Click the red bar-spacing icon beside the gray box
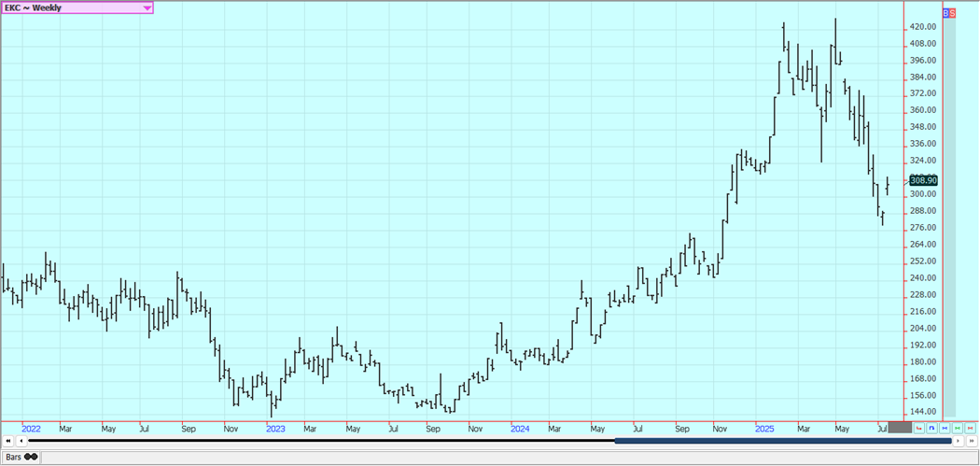 (918, 428)
